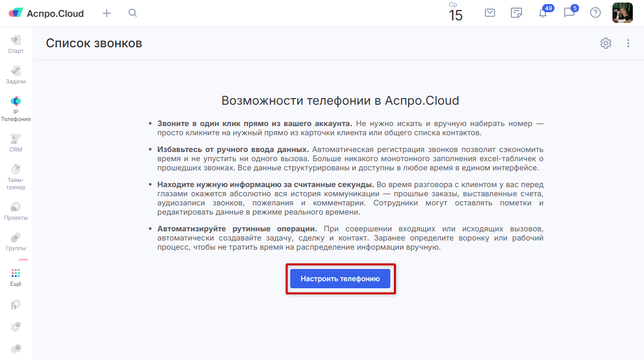Open the calendar date 15 widget

456,12
